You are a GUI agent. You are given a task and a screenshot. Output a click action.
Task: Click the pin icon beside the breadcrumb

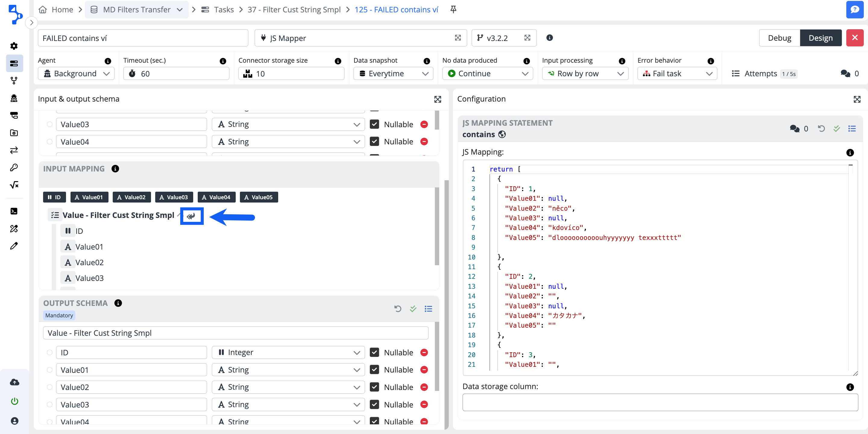[x=453, y=9]
